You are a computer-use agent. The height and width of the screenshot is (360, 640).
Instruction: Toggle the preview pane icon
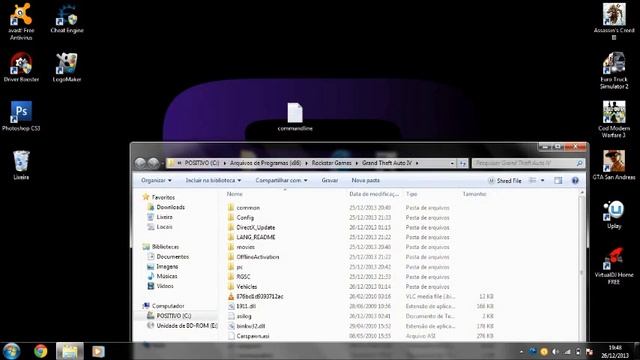(x=558, y=180)
